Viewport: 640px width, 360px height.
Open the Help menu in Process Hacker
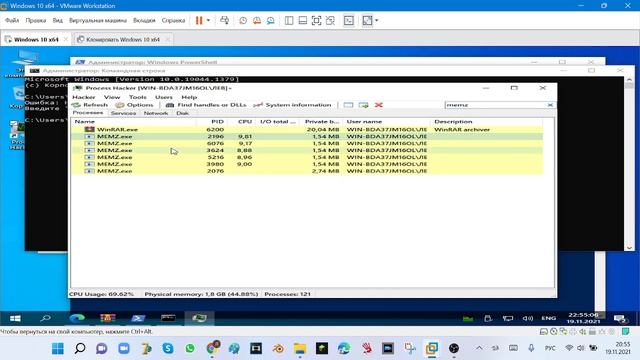(x=189, y=97)
